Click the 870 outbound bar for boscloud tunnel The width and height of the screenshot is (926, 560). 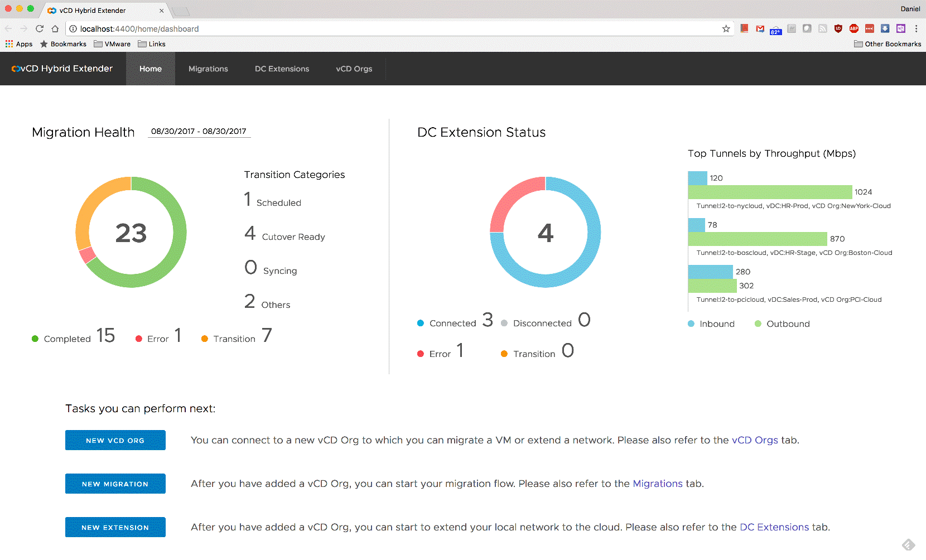758,239
